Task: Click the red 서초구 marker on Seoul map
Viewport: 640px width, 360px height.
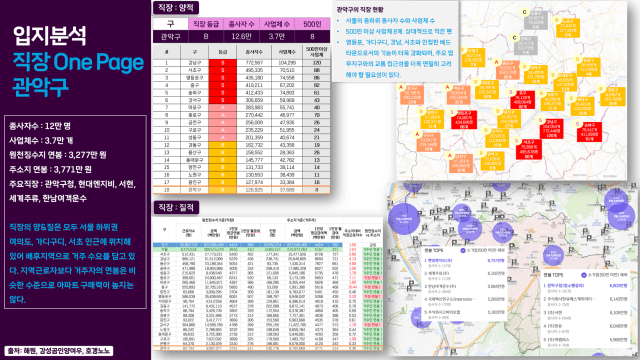Action: pyautogui.click(x=529, y=149)
